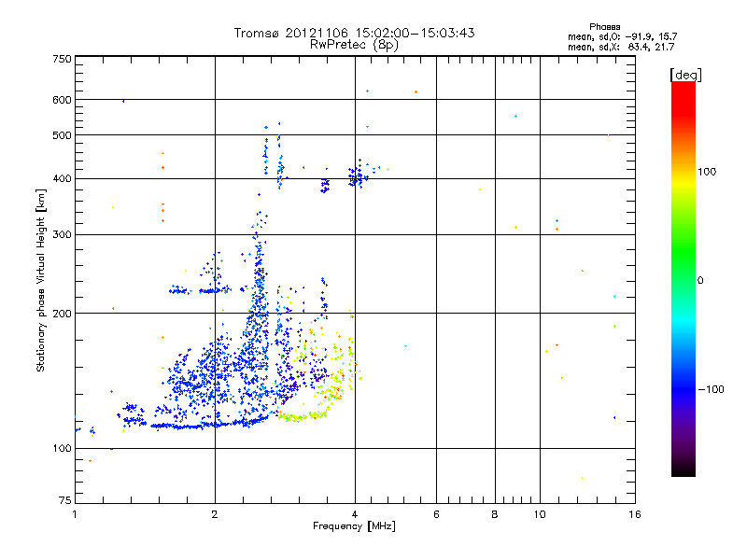
Task: Click the x-axis tick label '4'
Action: pos(355,514)
